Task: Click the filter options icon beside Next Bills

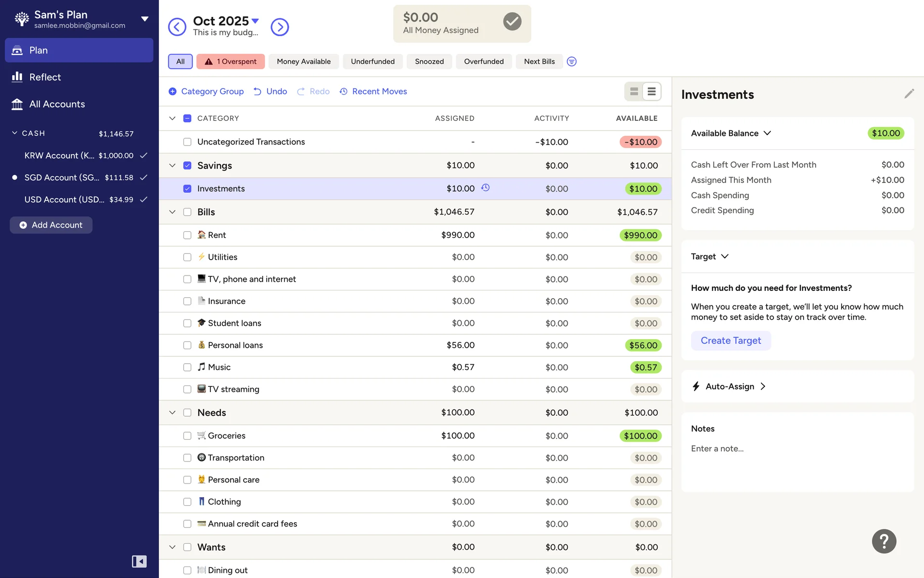Action: point(571,62)
